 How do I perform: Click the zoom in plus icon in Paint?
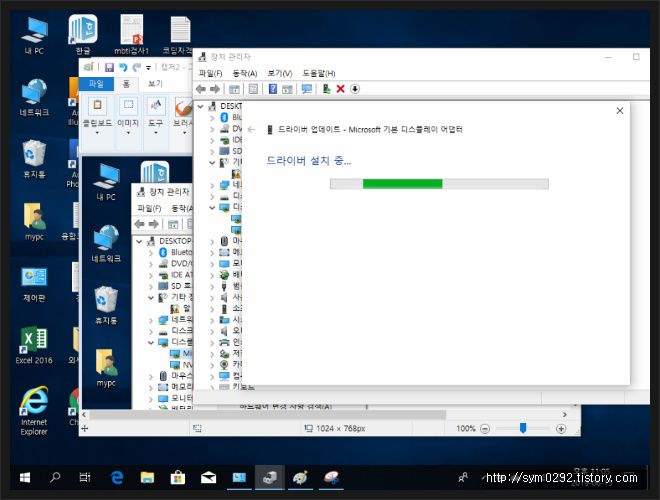(561, 428)
